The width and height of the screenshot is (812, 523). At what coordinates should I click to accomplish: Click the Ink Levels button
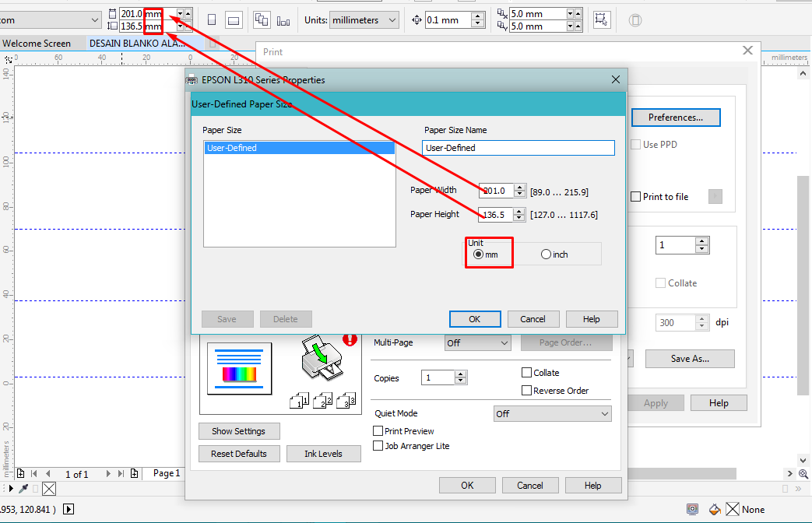[323, 454]
